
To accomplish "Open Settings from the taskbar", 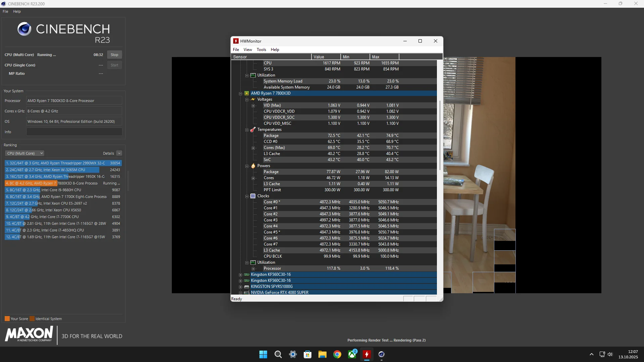I will click(293, 354).
